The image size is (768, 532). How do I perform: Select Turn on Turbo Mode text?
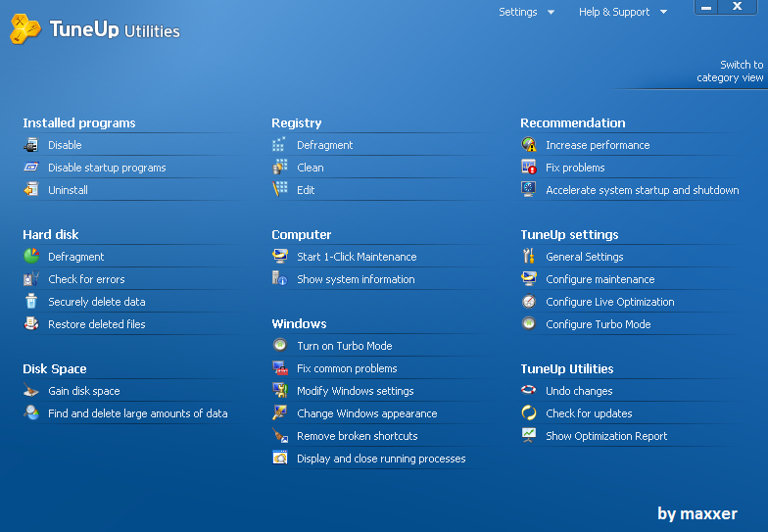[x=345, y=346]
